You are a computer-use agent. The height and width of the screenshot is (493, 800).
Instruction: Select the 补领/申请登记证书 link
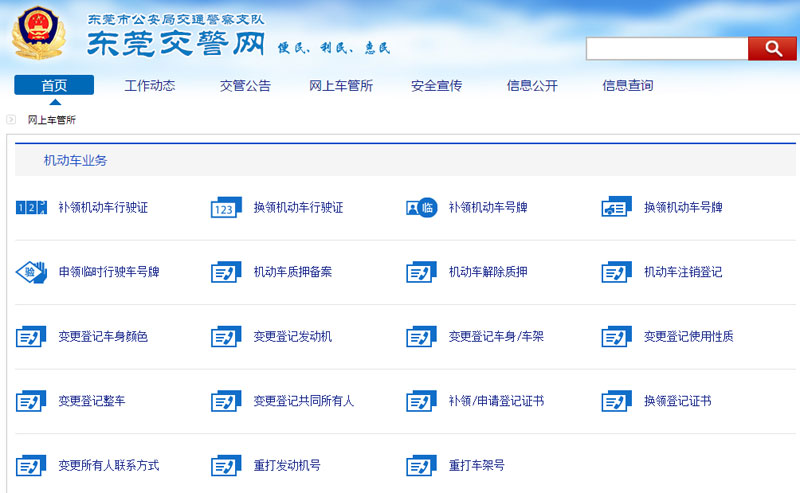pyautogui.click(x=496, y=401)
